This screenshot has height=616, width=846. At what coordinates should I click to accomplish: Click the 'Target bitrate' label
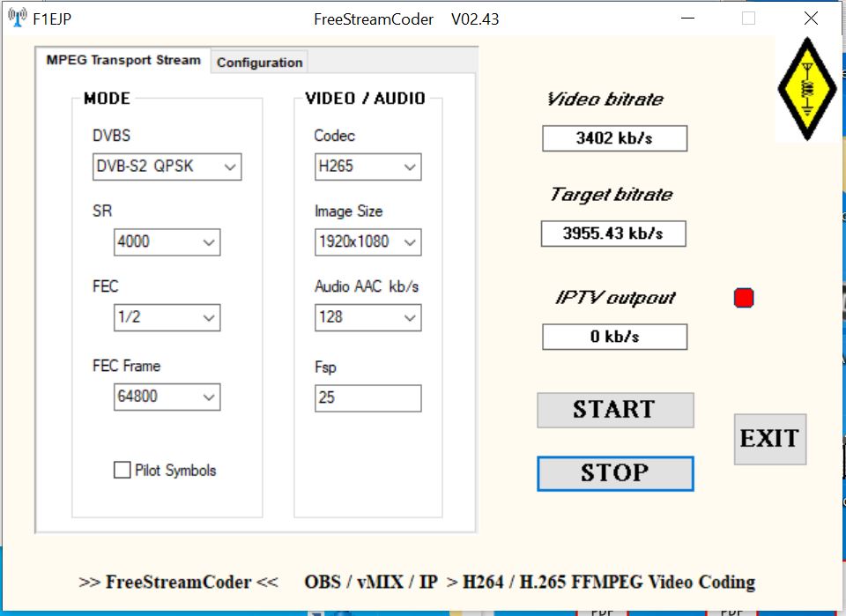[x=612, y=195]
